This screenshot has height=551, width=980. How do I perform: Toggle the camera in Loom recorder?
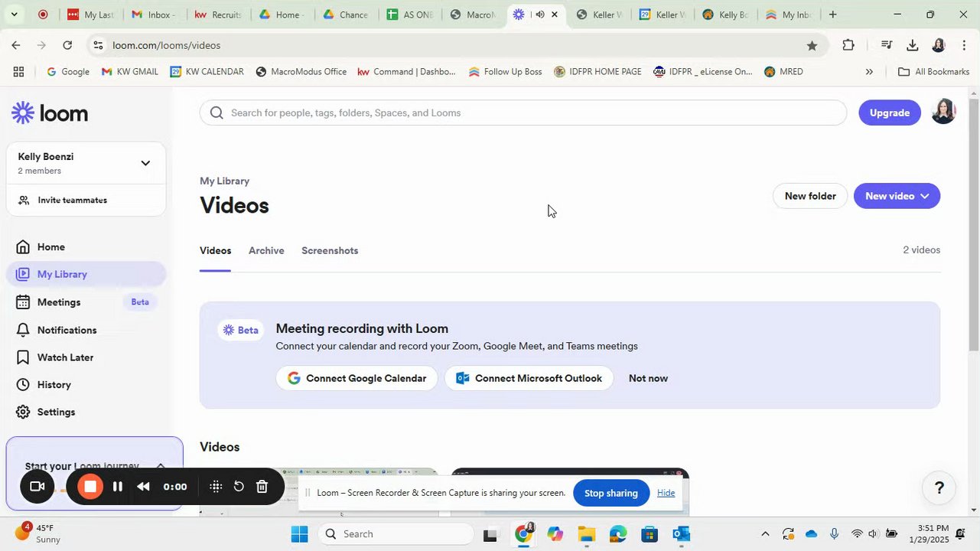tap(37, 487)
